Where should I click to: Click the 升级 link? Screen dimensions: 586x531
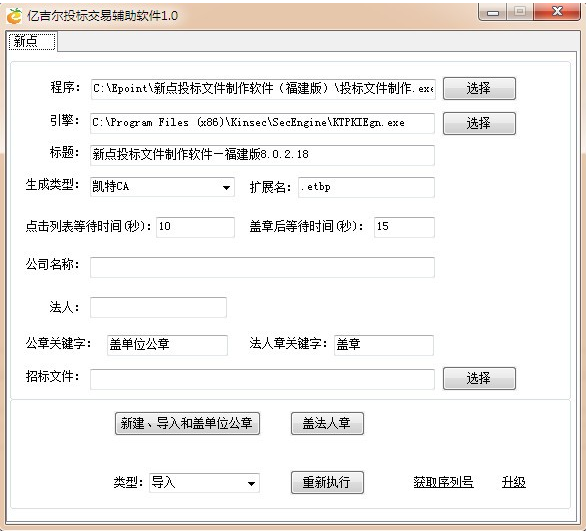513,482
